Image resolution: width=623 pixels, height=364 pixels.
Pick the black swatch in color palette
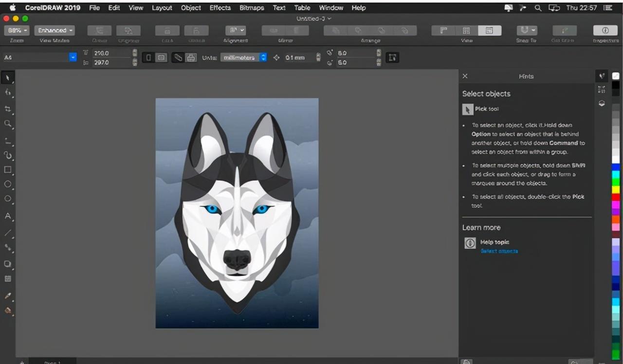(x=616, y=85)
